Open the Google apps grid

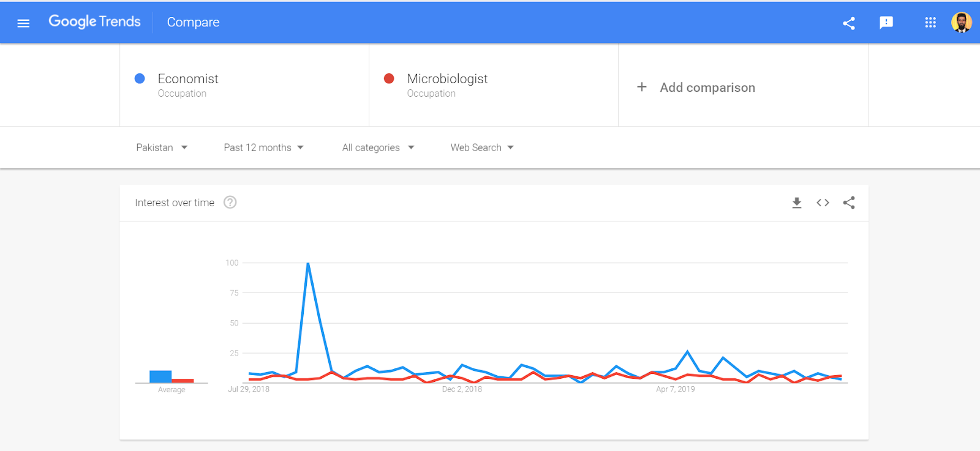click(930, 23)
